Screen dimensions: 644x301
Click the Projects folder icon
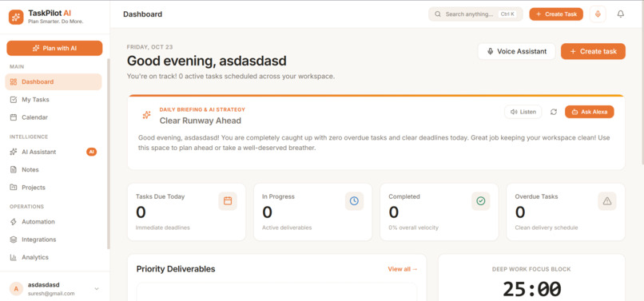coord(13,188)
